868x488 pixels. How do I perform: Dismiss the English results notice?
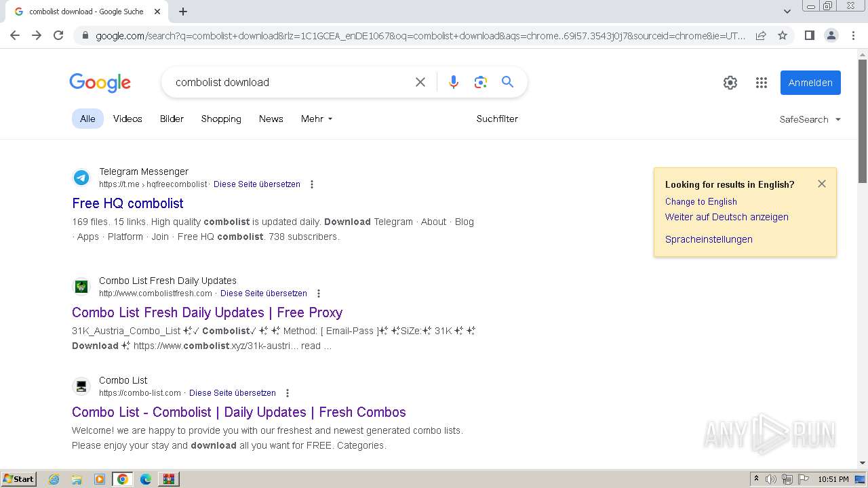click(822, 184)
